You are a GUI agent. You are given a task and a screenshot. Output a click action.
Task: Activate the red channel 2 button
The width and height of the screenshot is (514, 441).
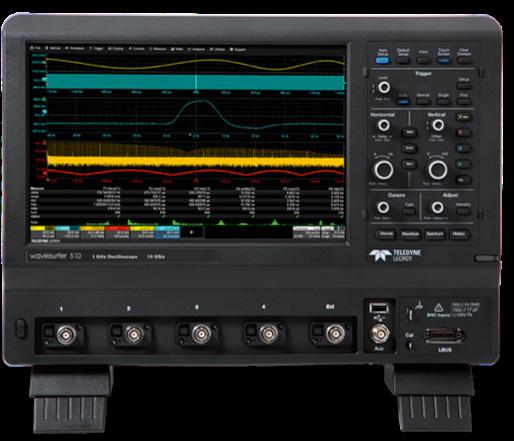[464, 133]
